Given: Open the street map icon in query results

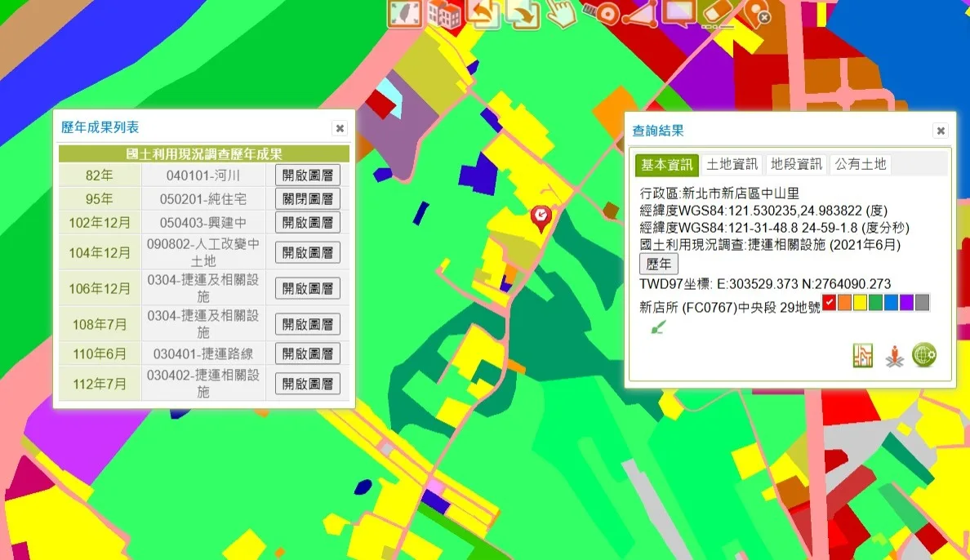Looking at the screenshot, I should [862, 355].
